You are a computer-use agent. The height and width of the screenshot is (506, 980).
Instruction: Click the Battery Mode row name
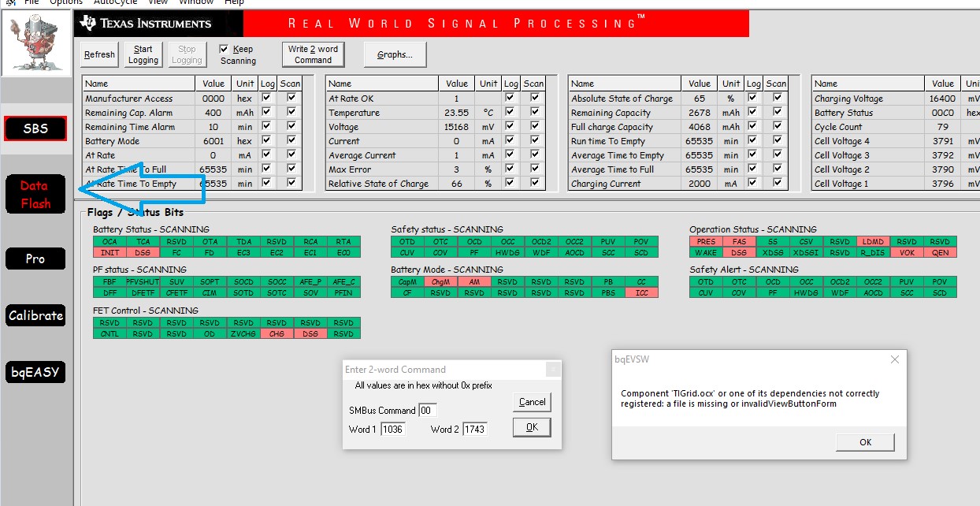(x=112, y=141)
